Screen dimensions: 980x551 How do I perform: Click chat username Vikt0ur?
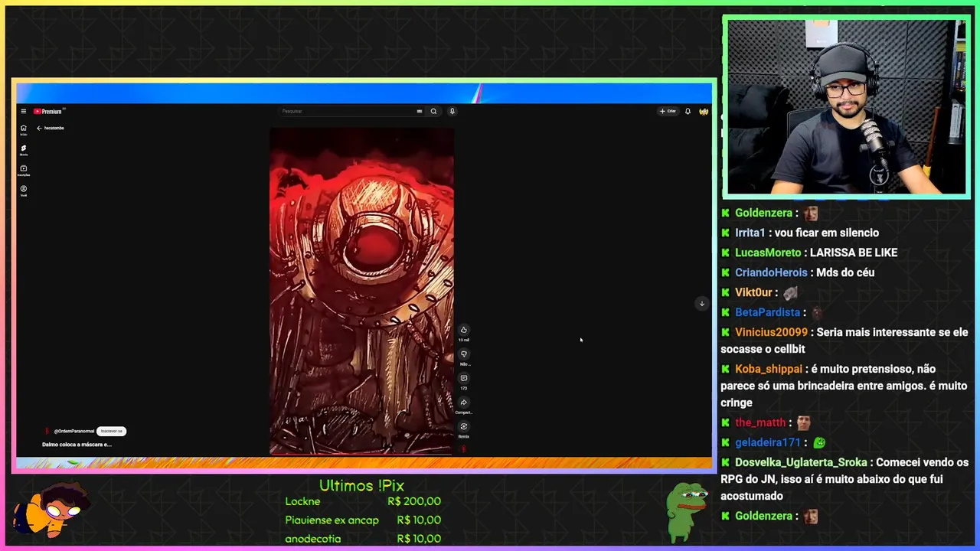753,292
